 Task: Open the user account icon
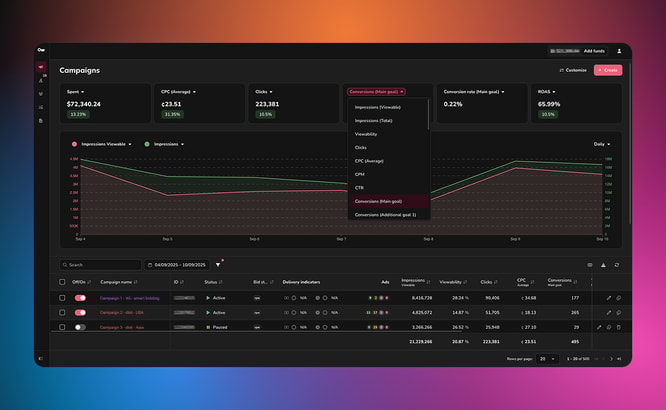[619, 51]
